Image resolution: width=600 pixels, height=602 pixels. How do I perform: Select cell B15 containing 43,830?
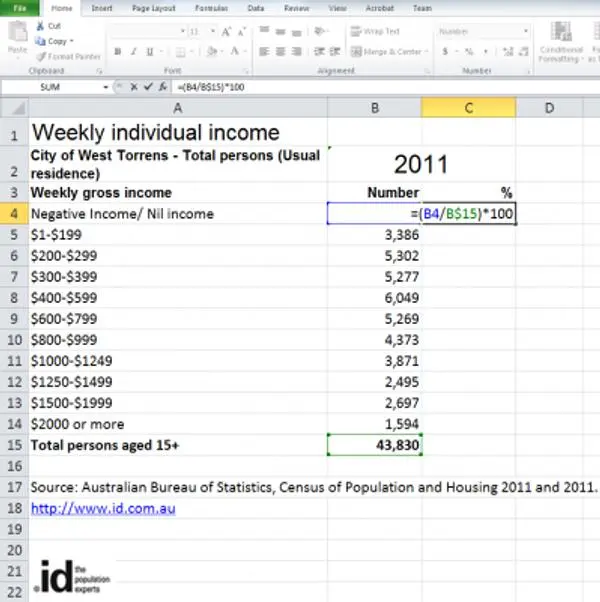(374, 445)
